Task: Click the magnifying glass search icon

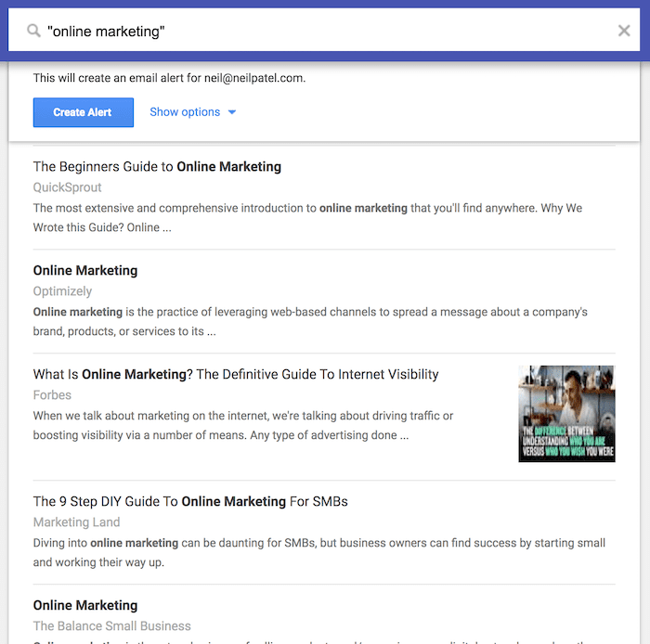Action: coord(33,31)
